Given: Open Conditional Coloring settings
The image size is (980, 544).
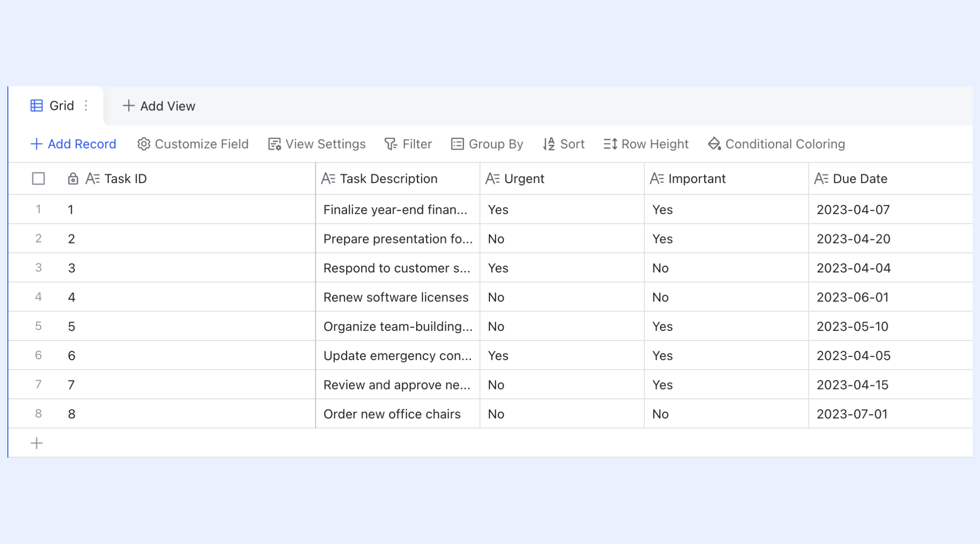Looking at the screenshot, I should click(x=776, y=144).
